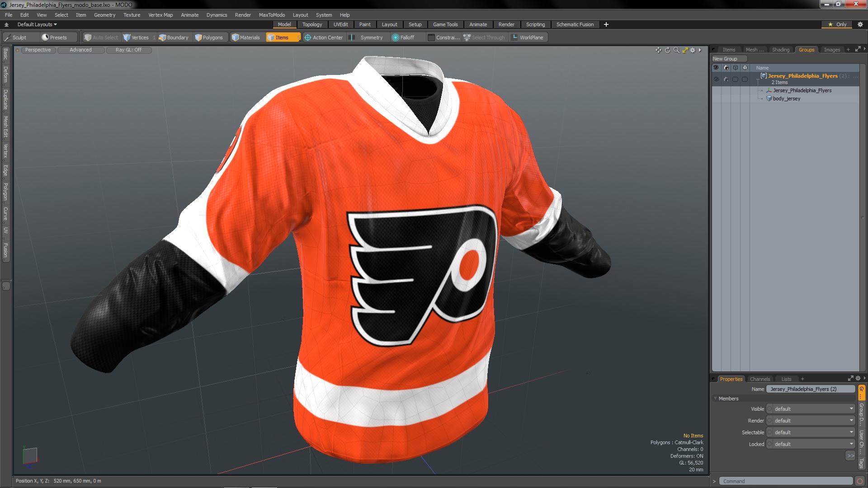Click the viewport axis orientation cube
This screenshot has width=868, height=488.
30,455
